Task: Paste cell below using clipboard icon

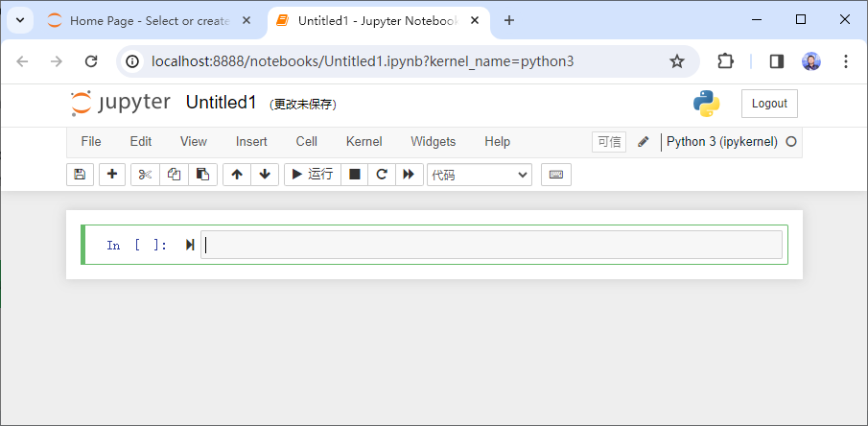Action: [x=201, y=174]
